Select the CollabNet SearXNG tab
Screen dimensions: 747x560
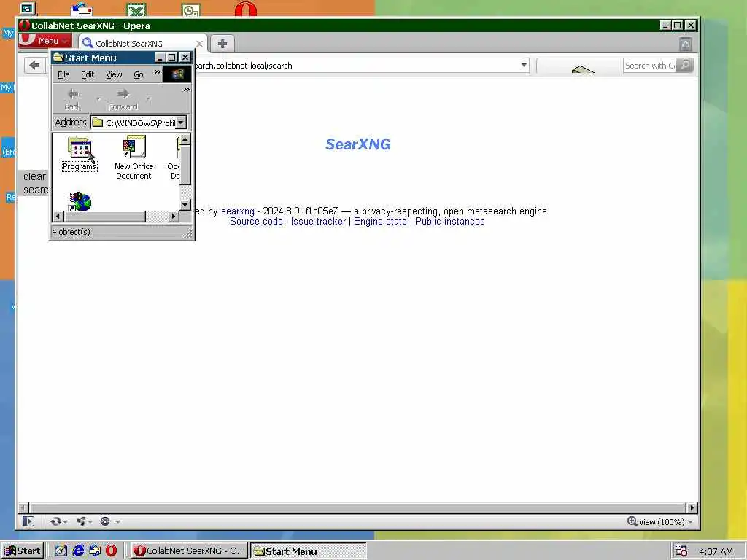coord(142,43)
